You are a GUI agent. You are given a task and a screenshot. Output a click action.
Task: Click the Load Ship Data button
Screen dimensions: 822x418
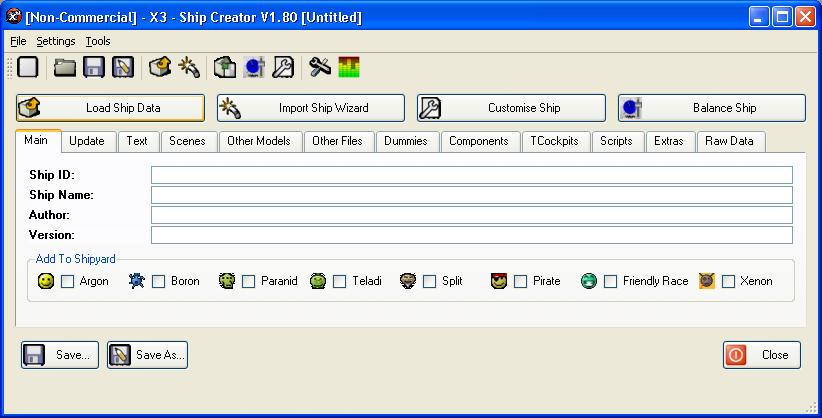111,108
